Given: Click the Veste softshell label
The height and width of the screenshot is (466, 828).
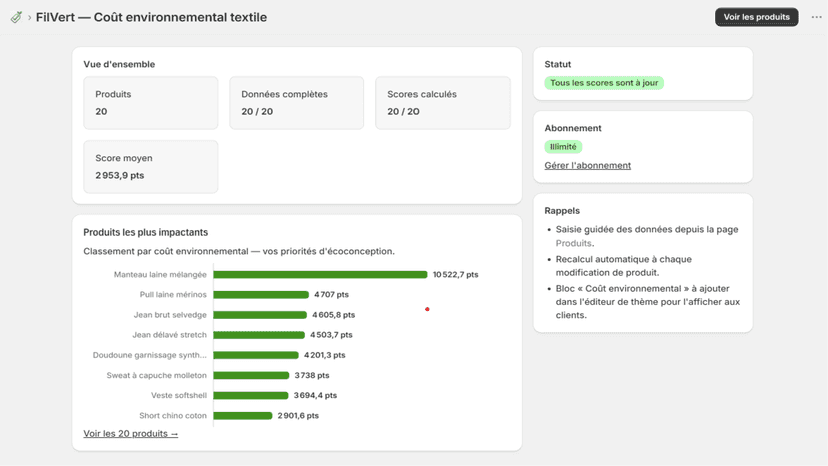Looking at the screenshot, I should click(178, 395).
